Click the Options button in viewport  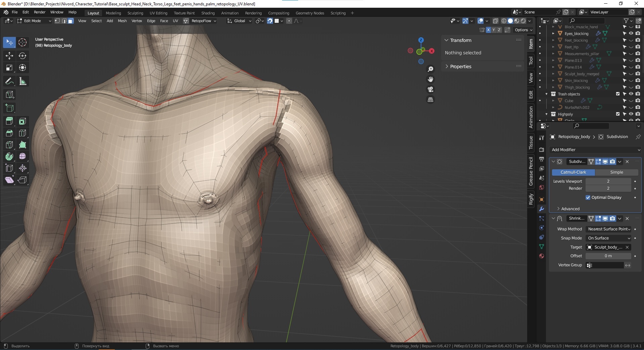click(x=523, y=30)
